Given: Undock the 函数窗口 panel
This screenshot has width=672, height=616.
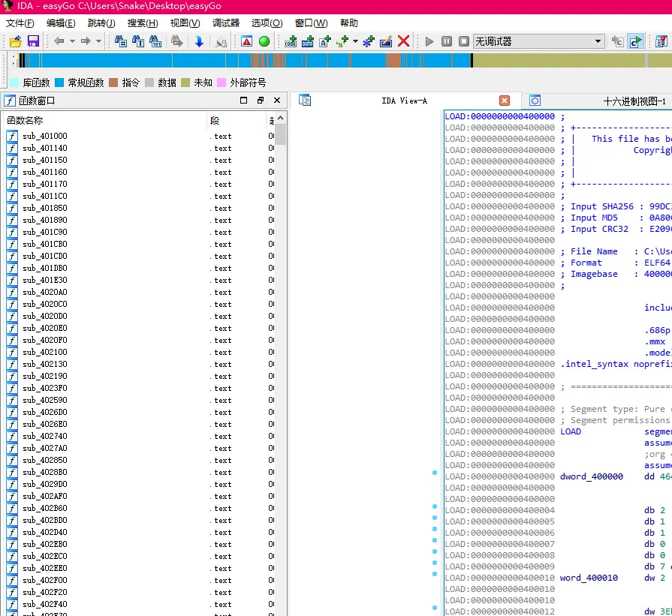Looking at the screenshot, I should [260, 101].
